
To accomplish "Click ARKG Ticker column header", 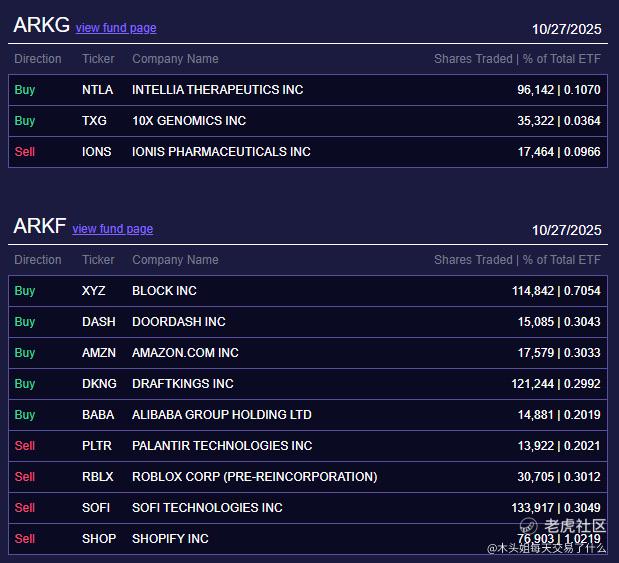I will (98, 59).
